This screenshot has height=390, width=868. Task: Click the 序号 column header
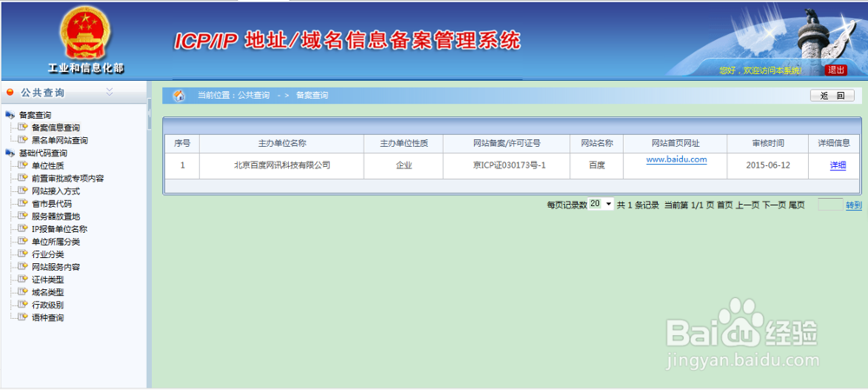click(182, 143)
